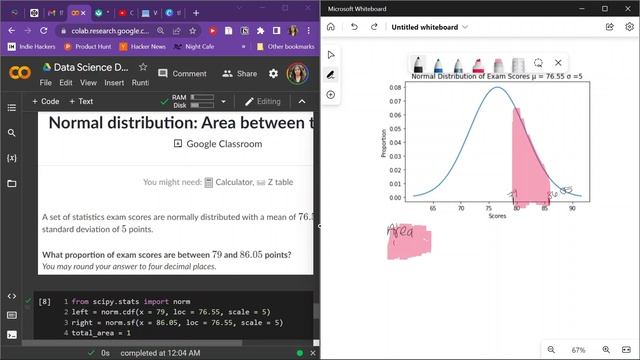The height and width of the screenshot is (360, 640).
Task: Open Product Hunt bookmark
Action: click(x=88, y=47)
